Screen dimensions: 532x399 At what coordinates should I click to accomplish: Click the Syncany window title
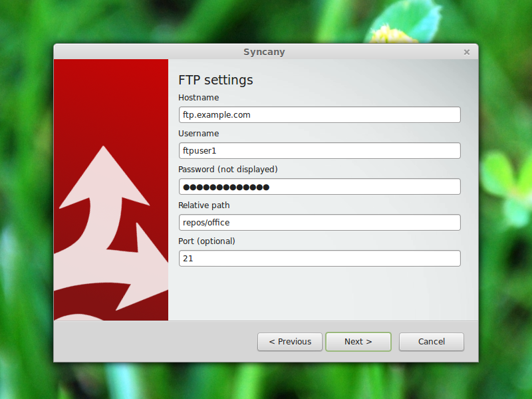[x=264, y=53]
